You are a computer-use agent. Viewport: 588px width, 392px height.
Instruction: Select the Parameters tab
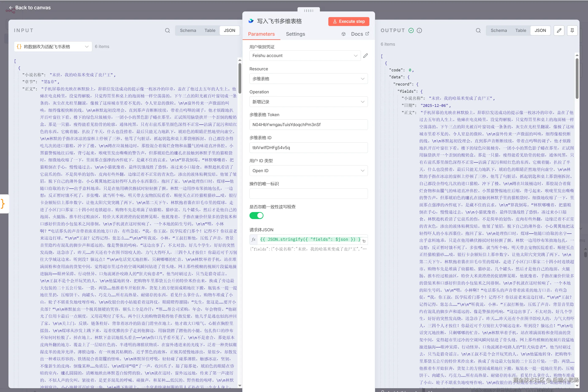pos(261,34)
